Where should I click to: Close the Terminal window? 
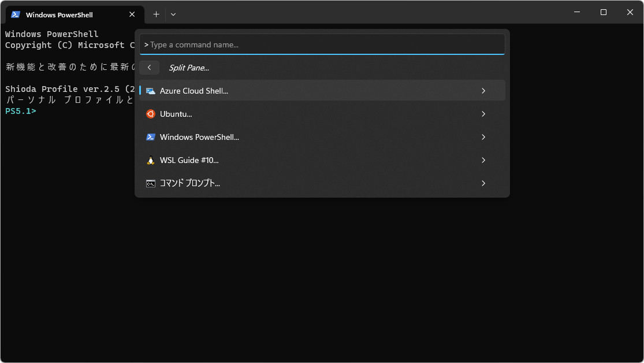coord(630,12)
